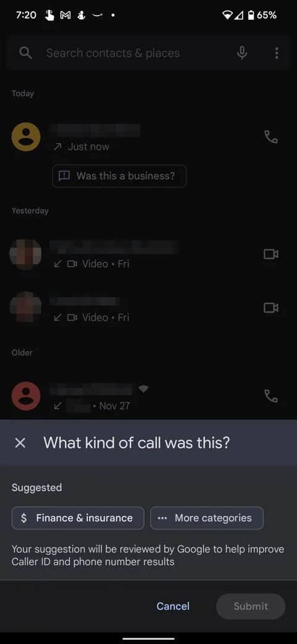Screen dimensions: 297x644
Task: Call back the 'Just now' contact via phone icon
Action: [271, 137]
